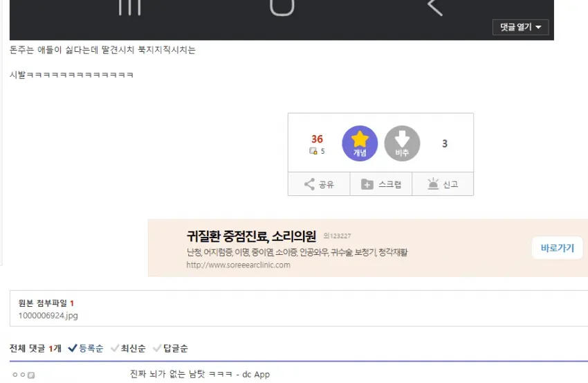Open the 댓글 열기 dropdown
This screenshot has width=588, height=383.
point(520,27)
